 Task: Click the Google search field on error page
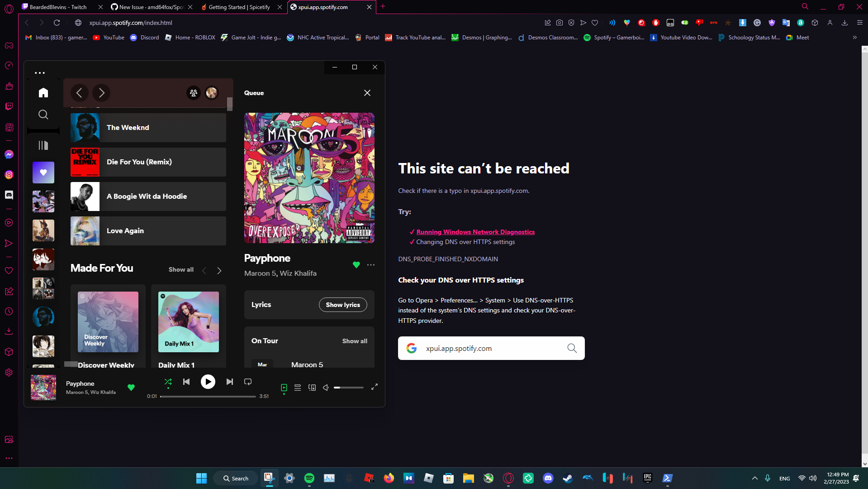pyautogui.click(x=489, y=348)
